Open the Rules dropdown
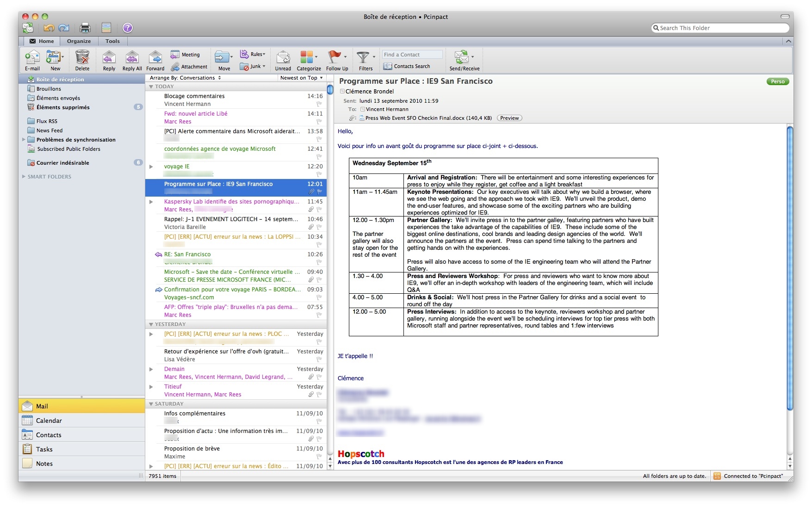The height and width of the screenshot is (507, 812). [x=253, y=54]
